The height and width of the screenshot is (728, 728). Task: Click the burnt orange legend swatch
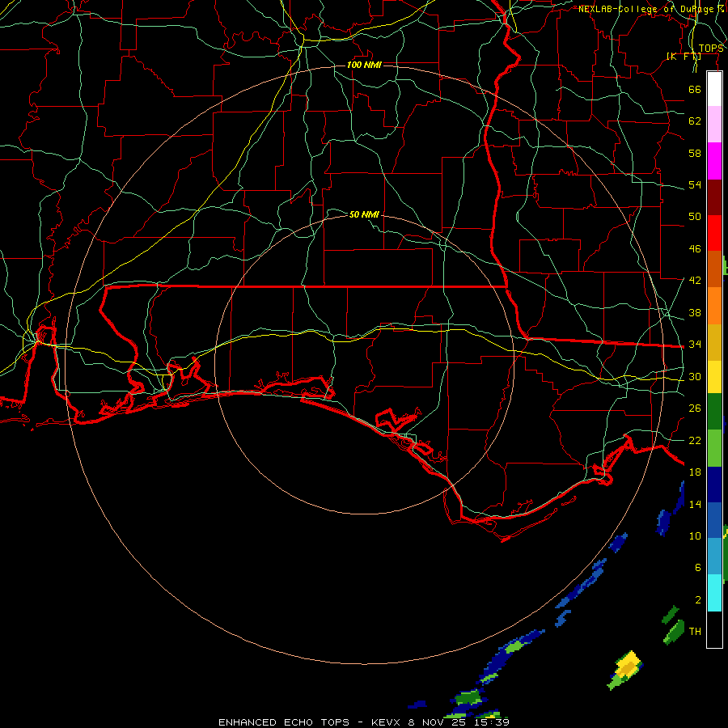pos(714,269)
